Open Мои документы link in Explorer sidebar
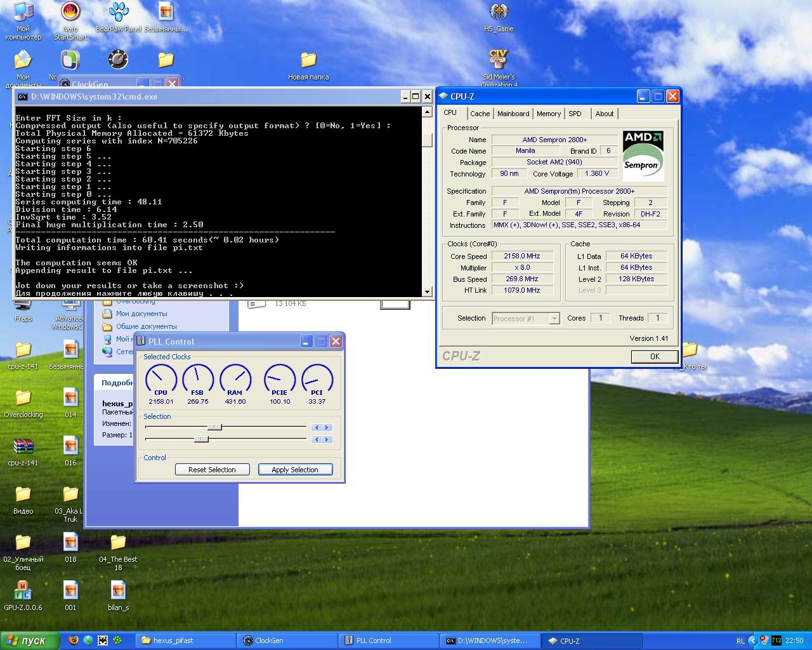The image size is (812, 650). coord(141,314)
